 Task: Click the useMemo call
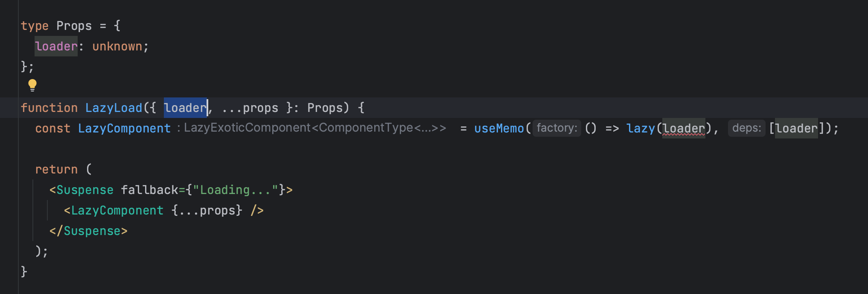[x=499, y=128]
